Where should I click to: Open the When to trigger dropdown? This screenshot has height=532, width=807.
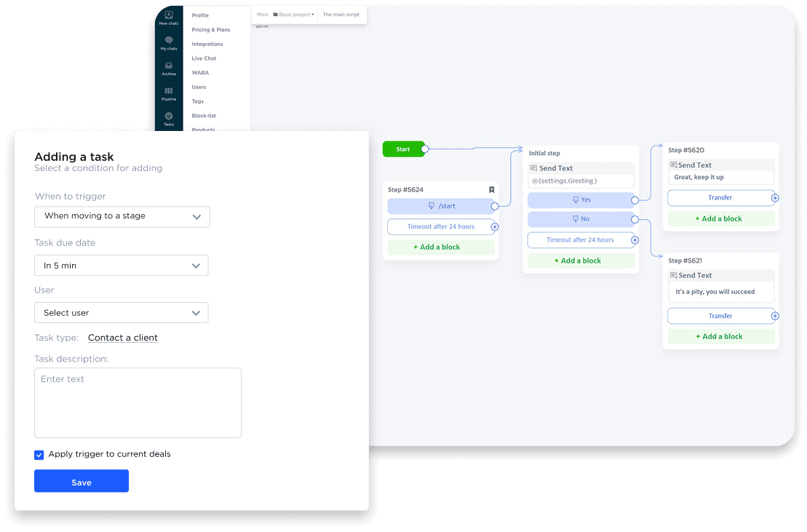[122, 217]
